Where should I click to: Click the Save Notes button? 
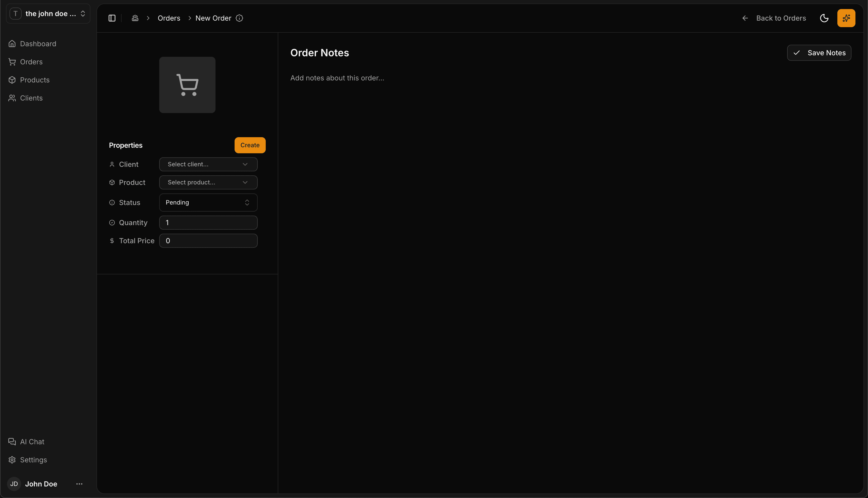(x=819, y=53)
